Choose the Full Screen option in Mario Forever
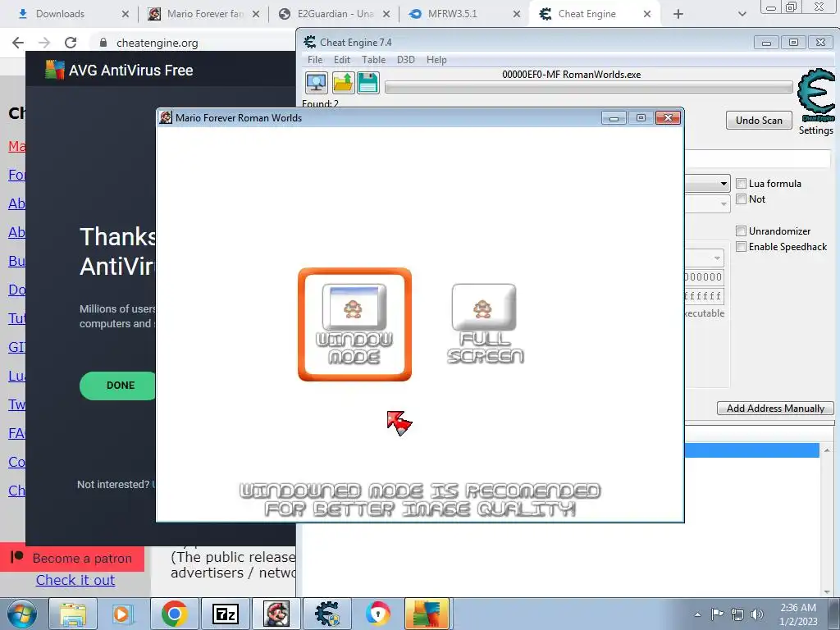This screenshot has width=840, height=630. [485, 323]
